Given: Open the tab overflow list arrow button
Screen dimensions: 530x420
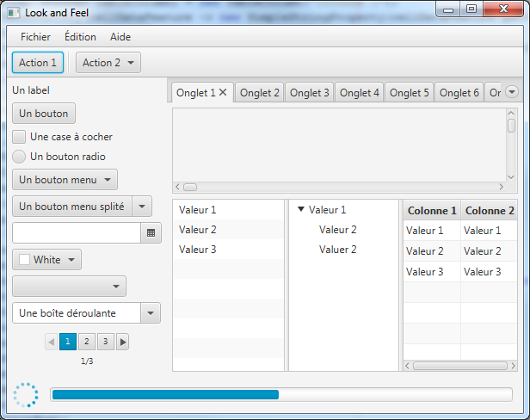Looking at the screenshot, I should click(x=511, y=93).
